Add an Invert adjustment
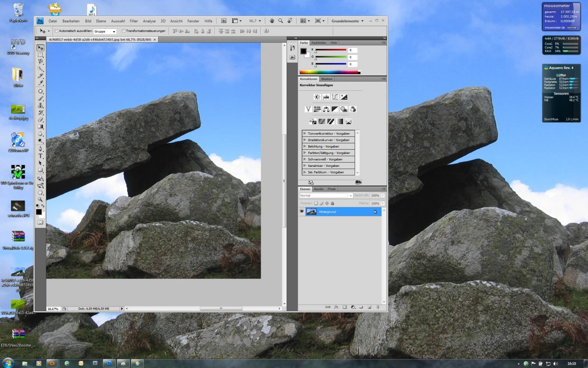The image size is (588, 368). tap(313, 121)
